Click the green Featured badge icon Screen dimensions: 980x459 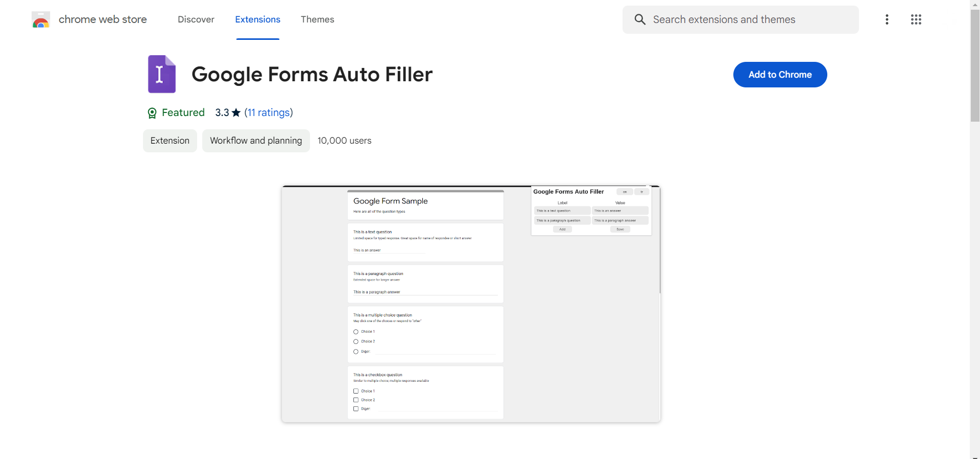(x=152, y=113)
